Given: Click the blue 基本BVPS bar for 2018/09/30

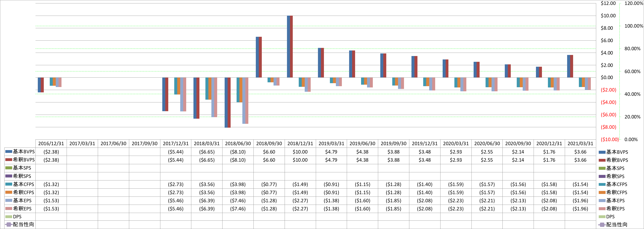Looking at the screenshot, I should coord(257,57).
